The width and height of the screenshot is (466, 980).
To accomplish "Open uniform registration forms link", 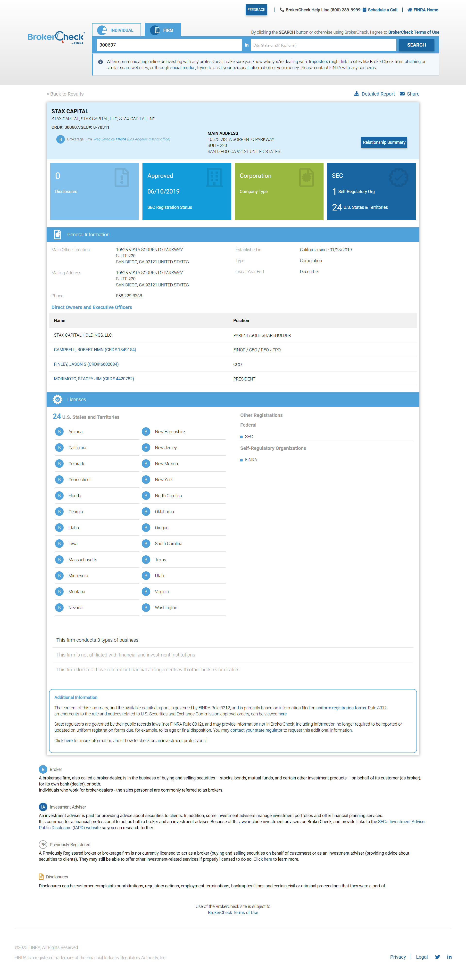I will (x=341, y=708).
